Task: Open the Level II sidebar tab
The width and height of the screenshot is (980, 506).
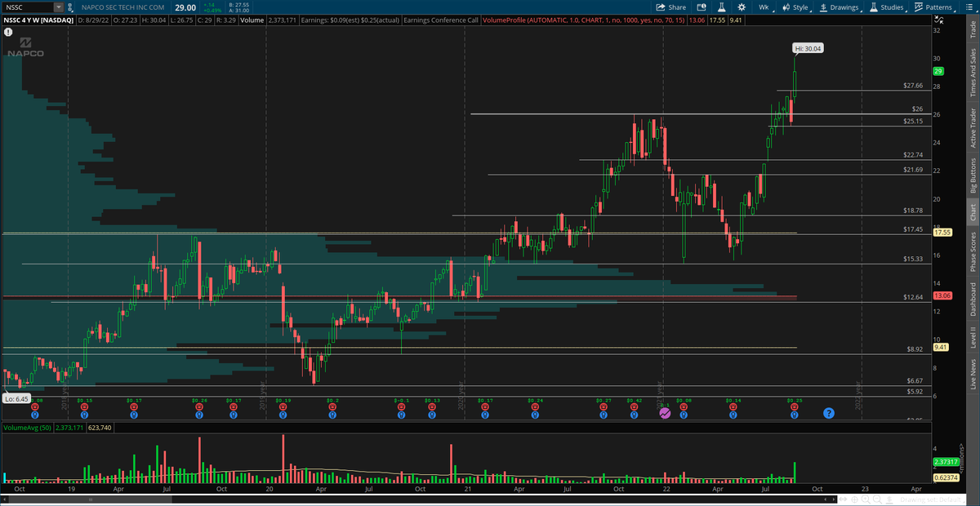Action: [972, 338]
